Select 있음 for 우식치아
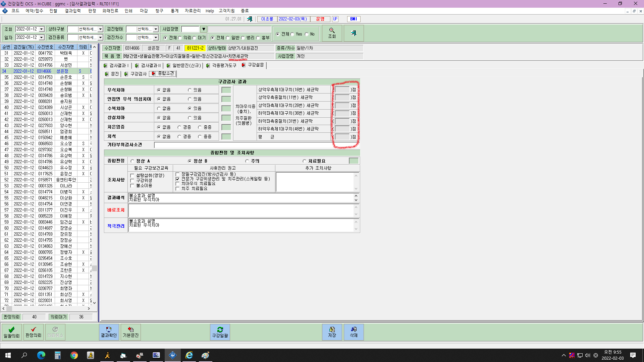 [x=190, y=90]
